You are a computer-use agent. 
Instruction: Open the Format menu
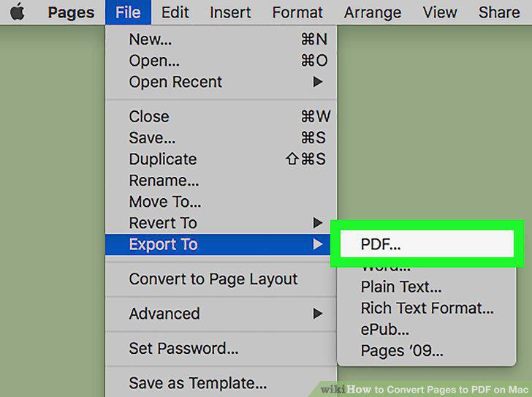(x=297, y=12)
